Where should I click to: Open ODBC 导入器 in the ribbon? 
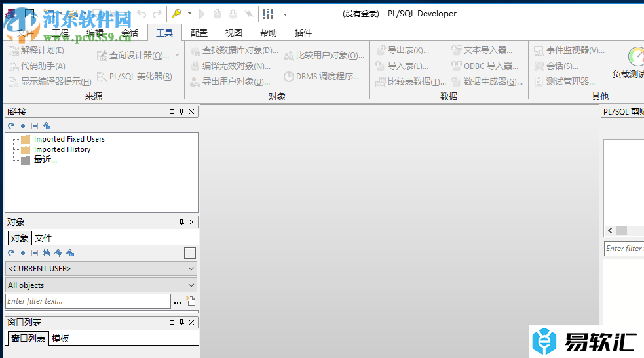[x=485, y=66]
